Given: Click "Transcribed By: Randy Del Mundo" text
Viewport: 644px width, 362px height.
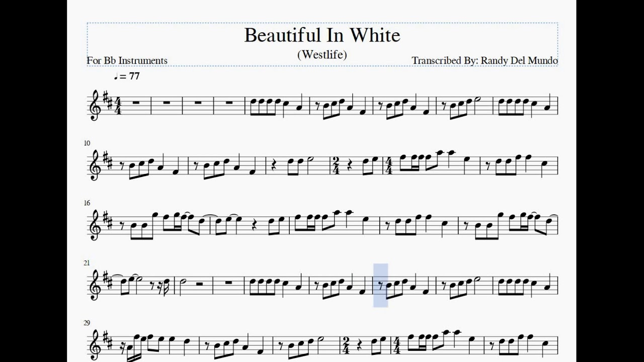Looking at the screenshot, I should (x=485, y=60).
